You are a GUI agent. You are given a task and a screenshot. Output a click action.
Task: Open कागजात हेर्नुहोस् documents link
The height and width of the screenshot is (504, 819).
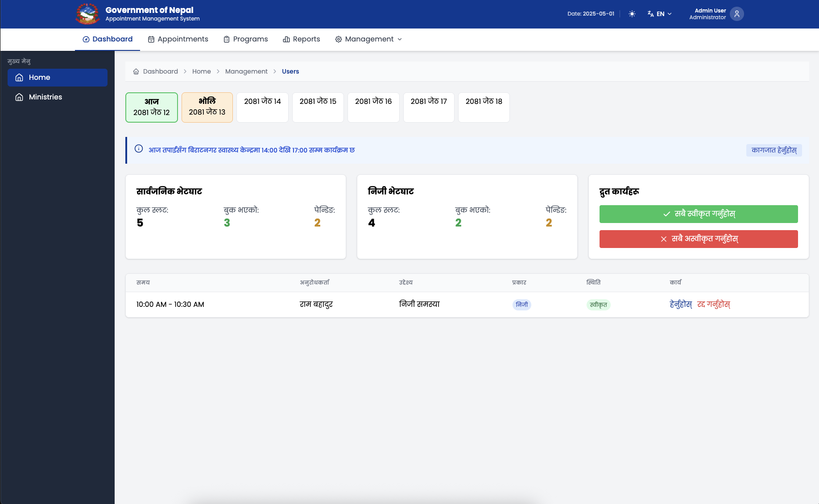[x=774, y=150]
